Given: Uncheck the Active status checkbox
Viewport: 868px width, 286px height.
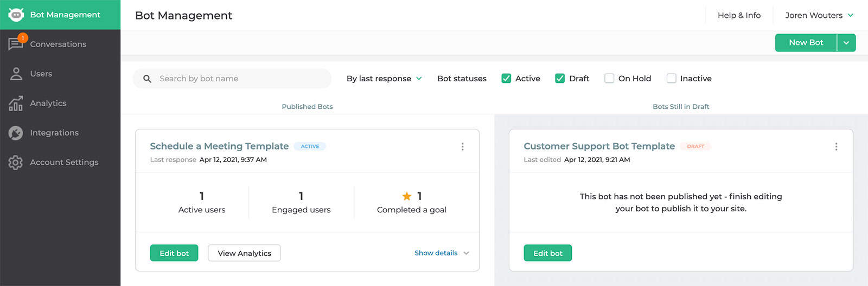Looking at the screenshot, I should click(506, 78).
